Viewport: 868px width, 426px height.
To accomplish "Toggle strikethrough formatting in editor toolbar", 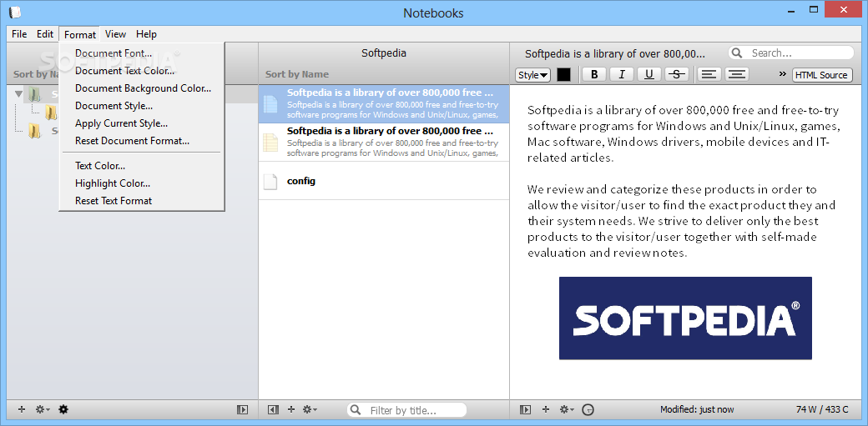I will (677, 74).
